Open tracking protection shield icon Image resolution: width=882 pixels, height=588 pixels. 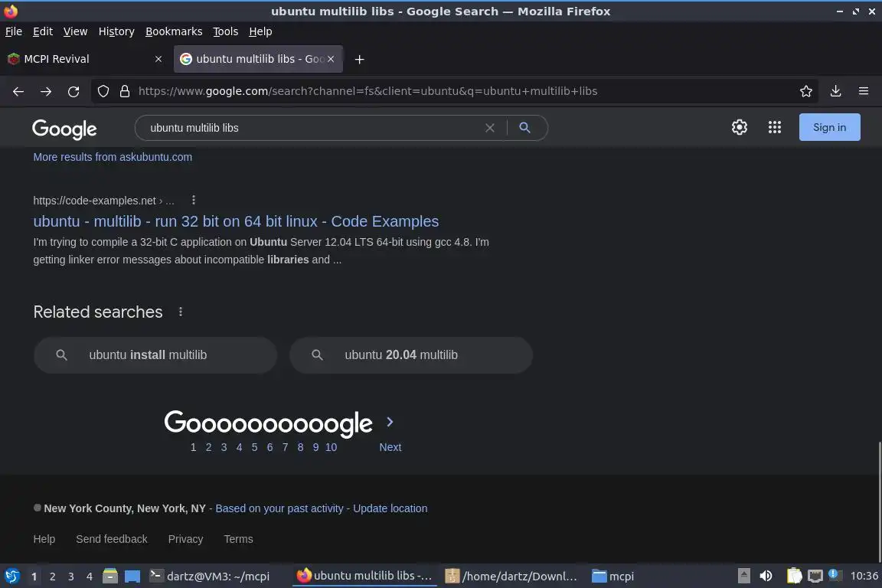click(x=103, y=91)
